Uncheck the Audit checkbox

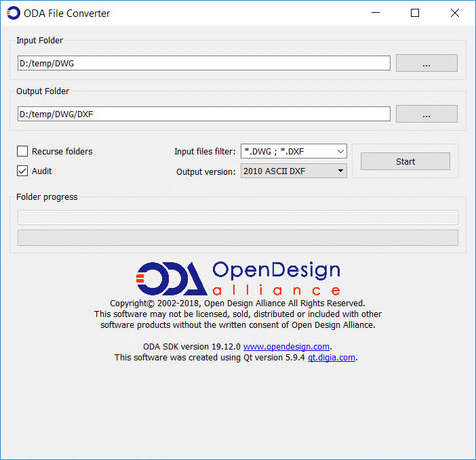click(22, 171)
